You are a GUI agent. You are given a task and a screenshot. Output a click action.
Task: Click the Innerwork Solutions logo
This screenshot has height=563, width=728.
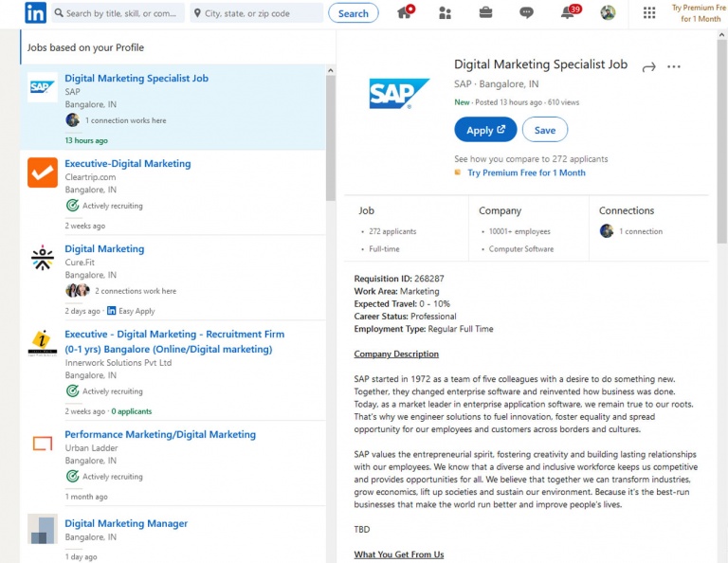coord(43,343)
